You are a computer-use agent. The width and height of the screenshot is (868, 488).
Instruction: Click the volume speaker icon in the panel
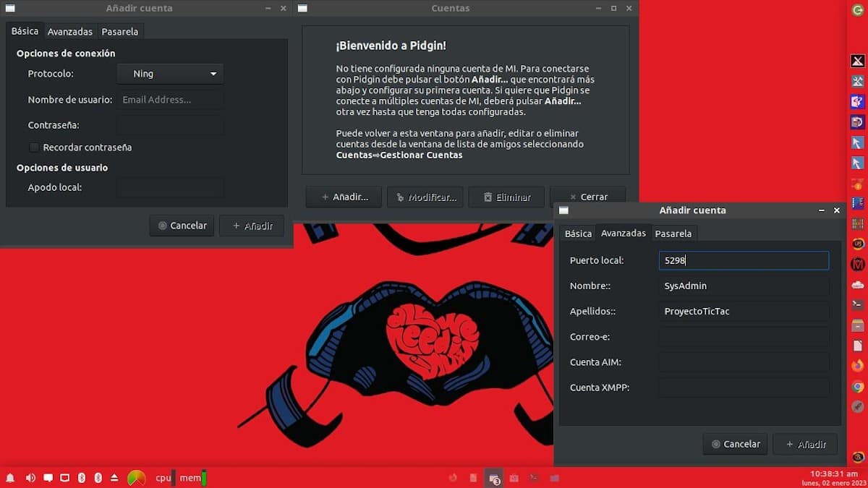(30, 478)
